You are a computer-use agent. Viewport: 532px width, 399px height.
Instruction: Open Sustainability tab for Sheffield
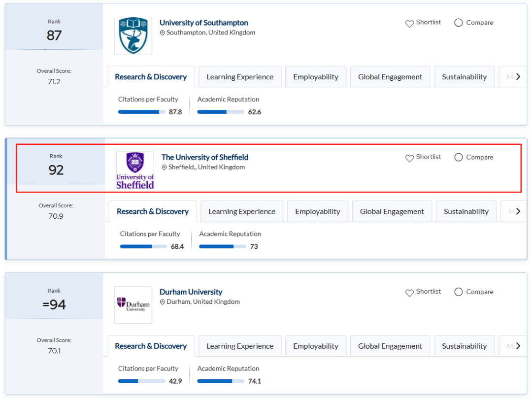(466, 211)
